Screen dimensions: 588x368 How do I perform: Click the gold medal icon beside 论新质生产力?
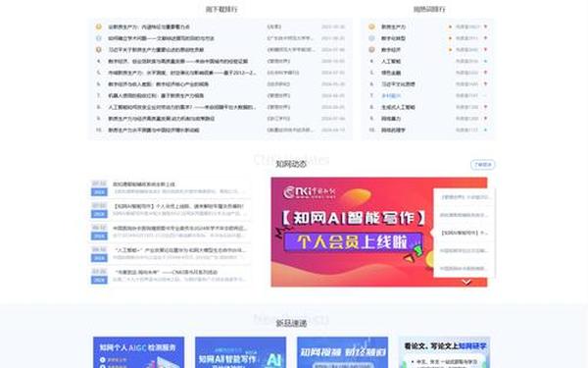pos(99,26)
